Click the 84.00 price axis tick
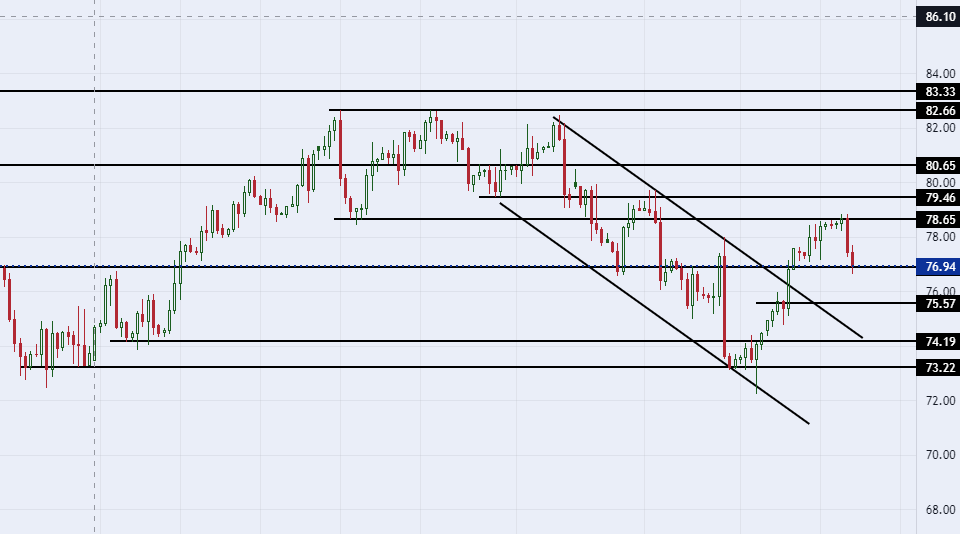This screenshot has height=534, width=960. point(940,73)
